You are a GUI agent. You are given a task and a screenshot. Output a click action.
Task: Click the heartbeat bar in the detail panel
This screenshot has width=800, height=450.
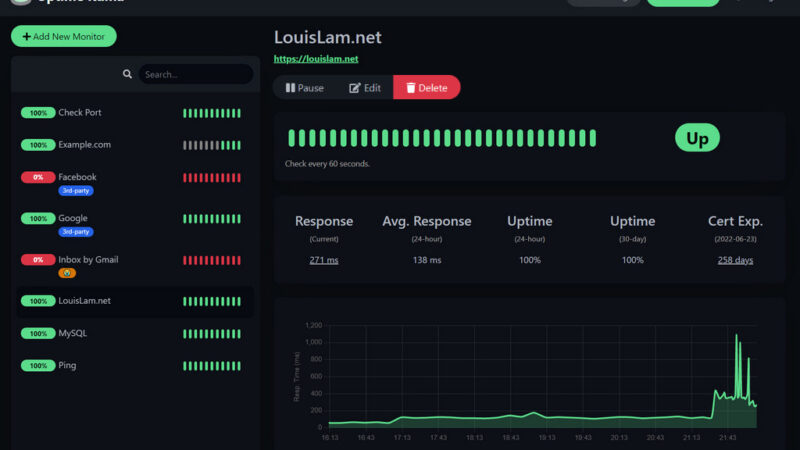441,138
